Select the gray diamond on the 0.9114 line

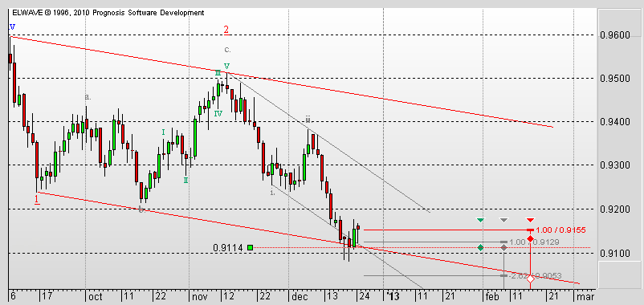pos(504,247)
